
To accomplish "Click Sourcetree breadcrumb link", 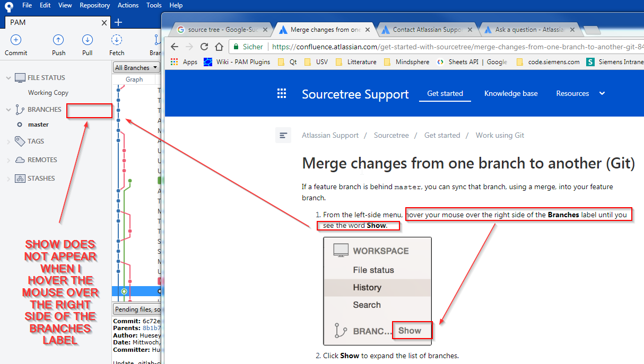I will [x=391, y=135].
